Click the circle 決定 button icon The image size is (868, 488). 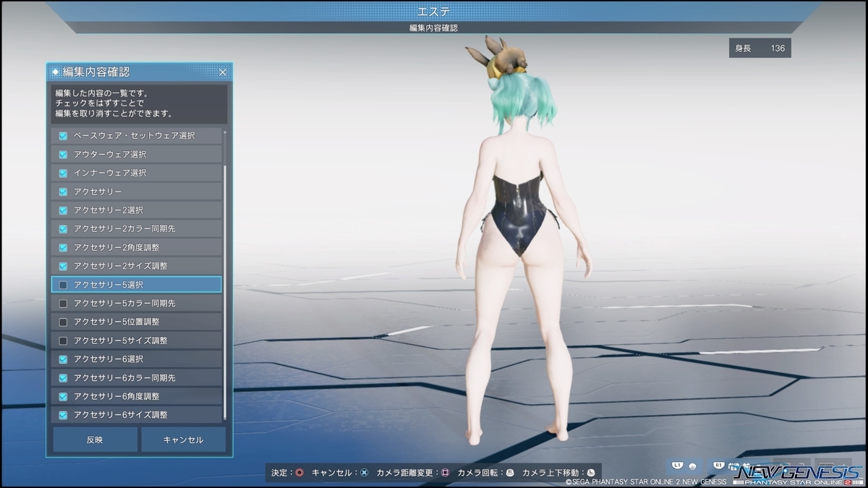pyautogui.click(x=299, y=473)
